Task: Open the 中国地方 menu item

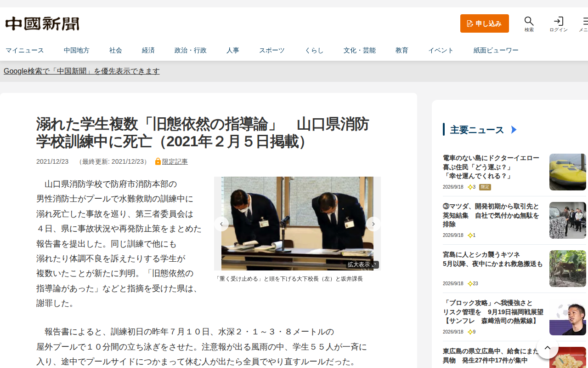Action: pos(77,51)
